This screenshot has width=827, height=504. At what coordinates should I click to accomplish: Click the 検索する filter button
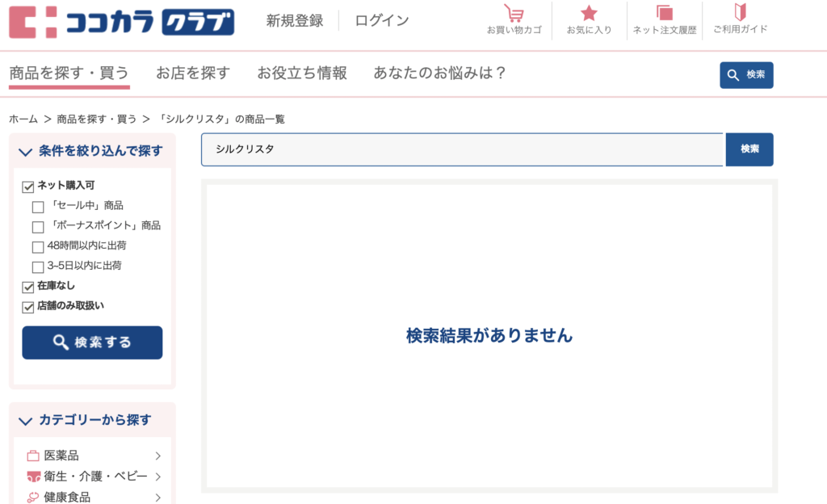pos(92,342)
